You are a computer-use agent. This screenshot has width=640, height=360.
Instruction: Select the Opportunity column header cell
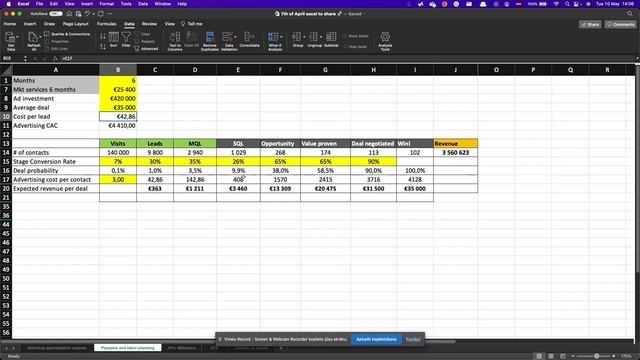pyautogui.click(x=280, y=144)
